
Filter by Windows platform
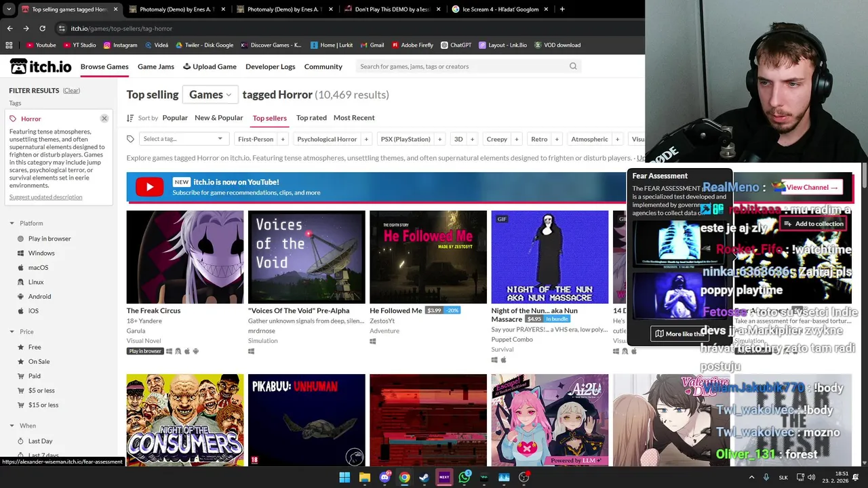(x=41, y=253)
